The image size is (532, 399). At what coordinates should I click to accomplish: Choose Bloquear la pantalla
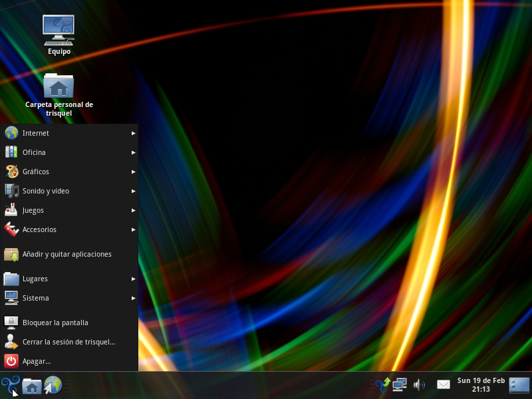(x=55, y=323)
